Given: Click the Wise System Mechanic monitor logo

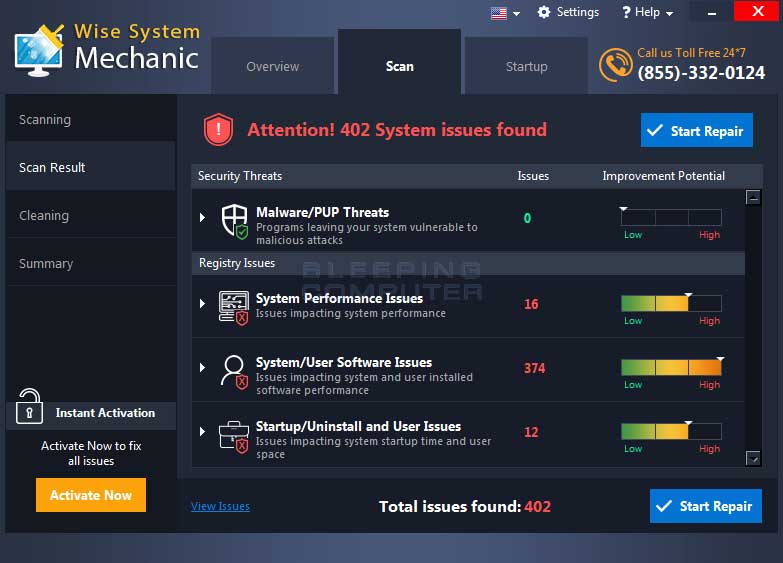Looking at the screenshot, I should tap(39, 50).
